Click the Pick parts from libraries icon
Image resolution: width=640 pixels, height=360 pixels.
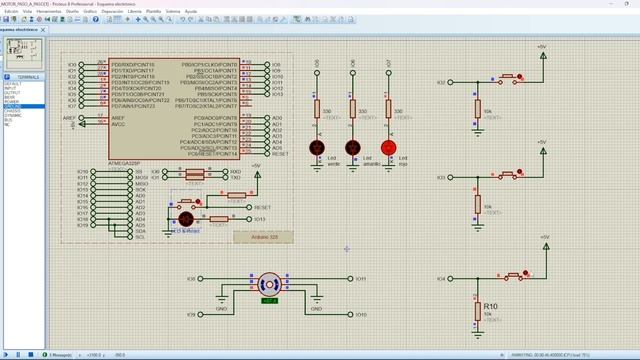[260, 19]
